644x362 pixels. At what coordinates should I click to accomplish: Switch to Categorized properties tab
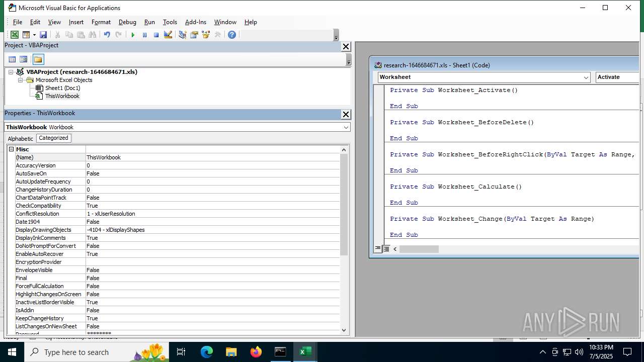pyautogui.click(x=53, y=138)
